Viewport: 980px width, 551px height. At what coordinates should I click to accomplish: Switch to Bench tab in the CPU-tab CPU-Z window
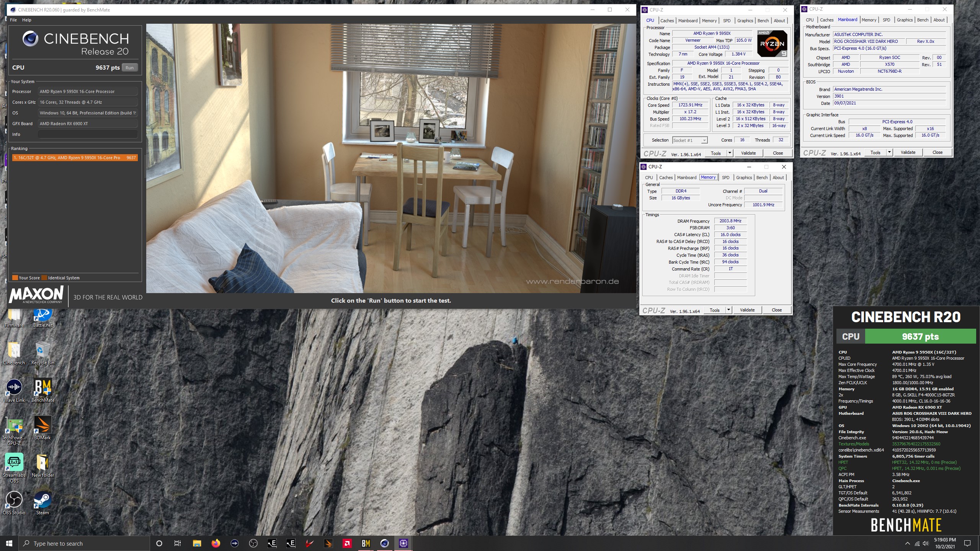tap(763, 21)
